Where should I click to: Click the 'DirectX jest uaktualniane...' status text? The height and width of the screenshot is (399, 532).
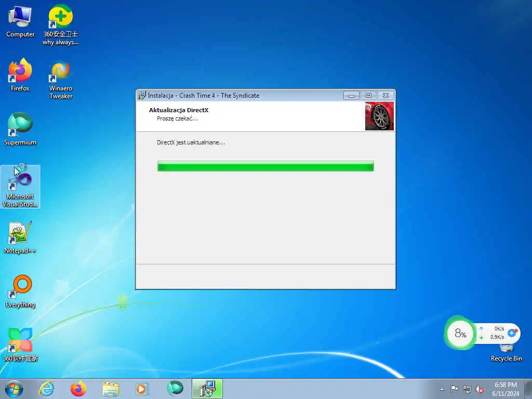click(191, 142)
